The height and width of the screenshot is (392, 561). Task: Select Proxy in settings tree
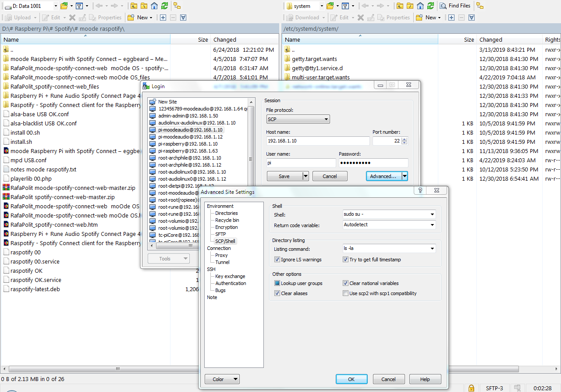point(221,255)
